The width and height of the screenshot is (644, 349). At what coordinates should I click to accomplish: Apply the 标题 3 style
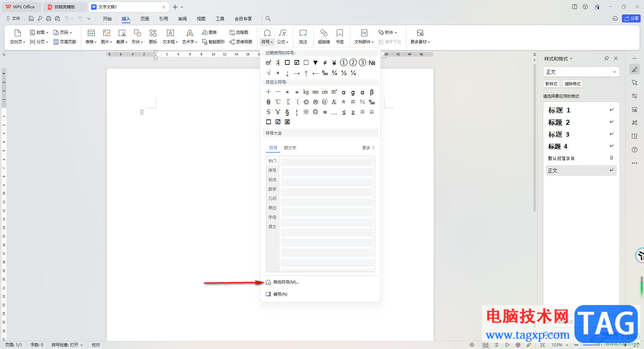[581, 135]
